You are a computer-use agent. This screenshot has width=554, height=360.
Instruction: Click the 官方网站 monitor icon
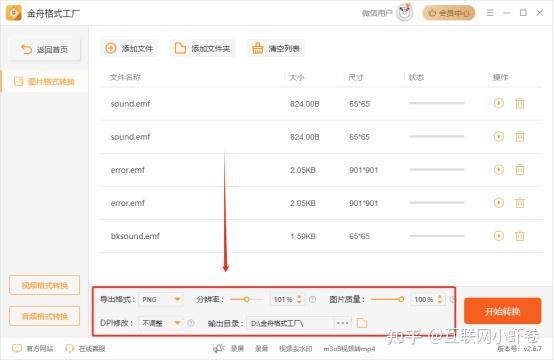(17, 349)
